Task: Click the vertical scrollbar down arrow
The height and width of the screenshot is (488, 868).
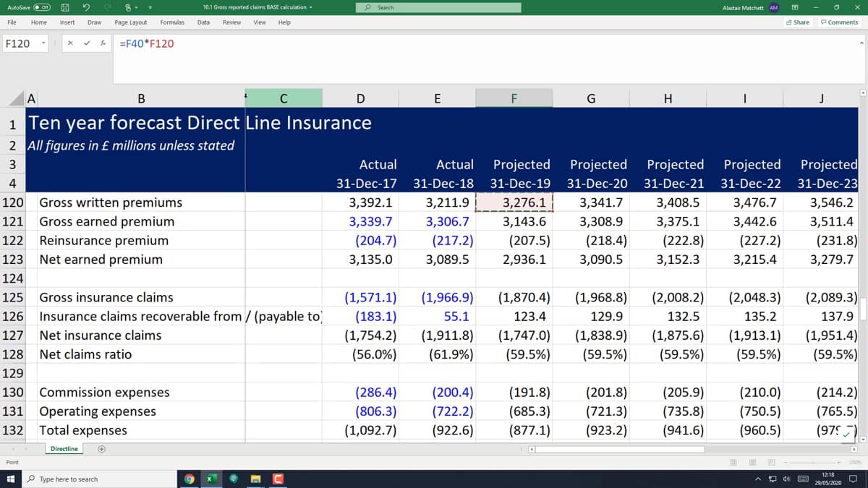Action: click(x=861, y=440)
